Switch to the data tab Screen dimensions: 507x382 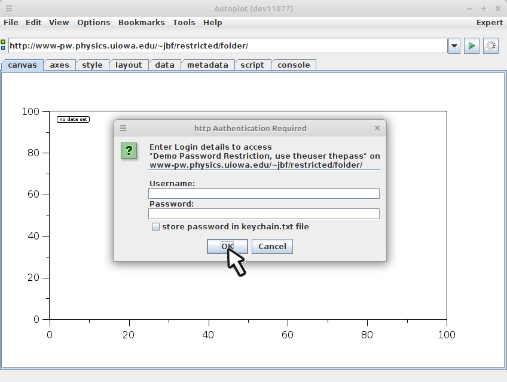click(x=165, y=65)
